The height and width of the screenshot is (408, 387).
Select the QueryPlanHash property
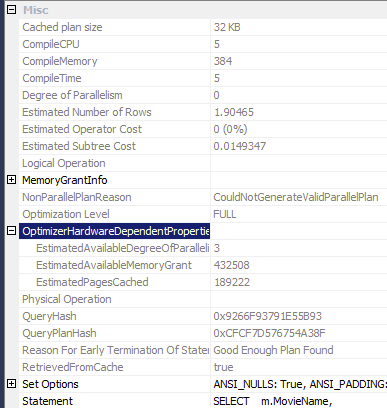[x=59, y=333]
